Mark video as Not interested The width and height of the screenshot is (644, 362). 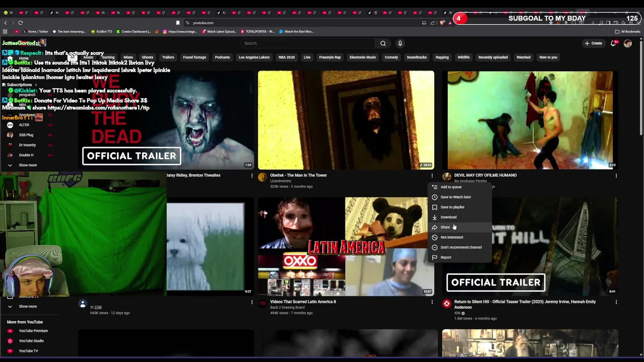[x=459, y=237]
